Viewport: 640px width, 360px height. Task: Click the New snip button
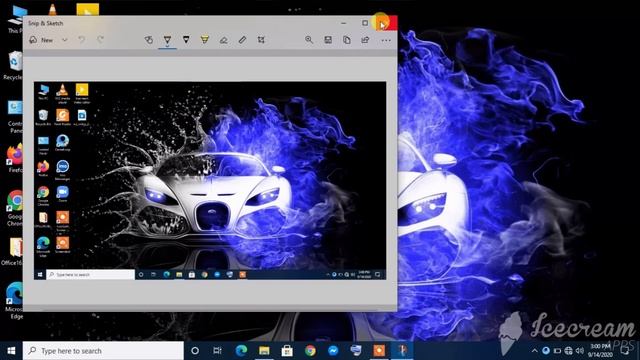click(x=41, y=40)
